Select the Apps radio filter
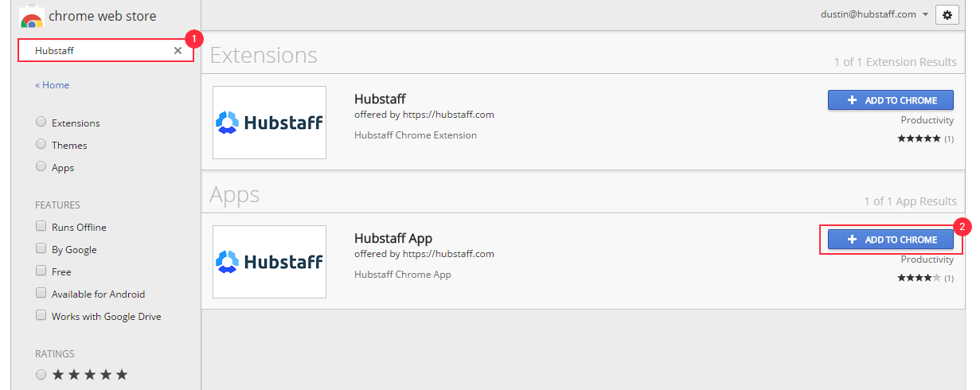This screenshot has width=980, height=390. click(41, 166)
